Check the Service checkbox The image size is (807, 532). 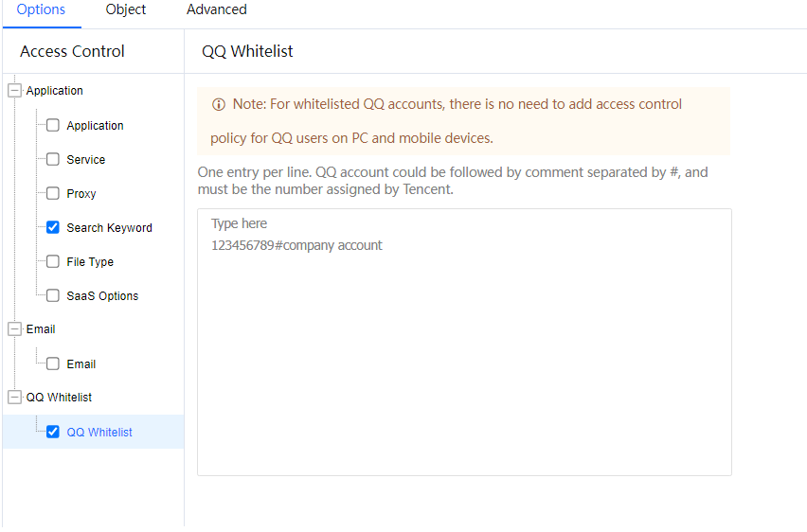53,159
